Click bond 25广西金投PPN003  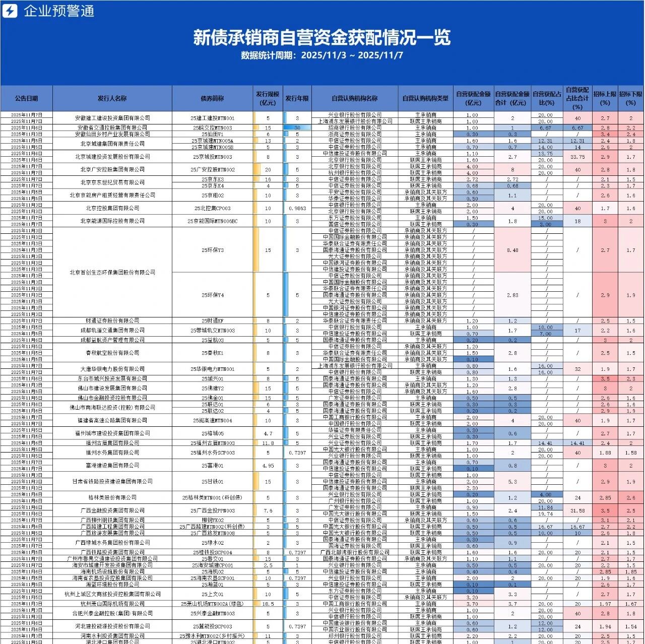click(x=213, y=510)
